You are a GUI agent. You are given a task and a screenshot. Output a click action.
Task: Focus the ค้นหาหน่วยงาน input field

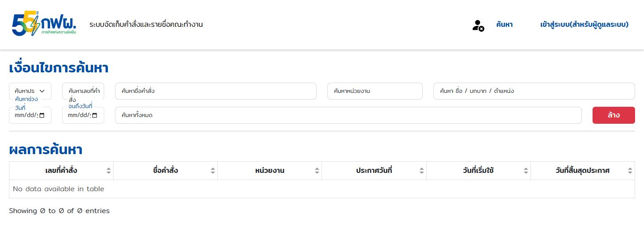(375, 91)
